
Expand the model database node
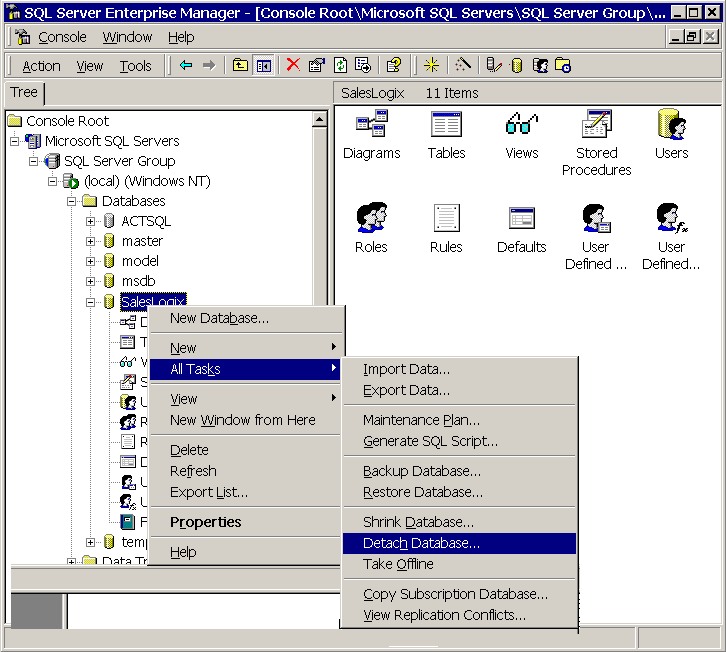point(90,261)
